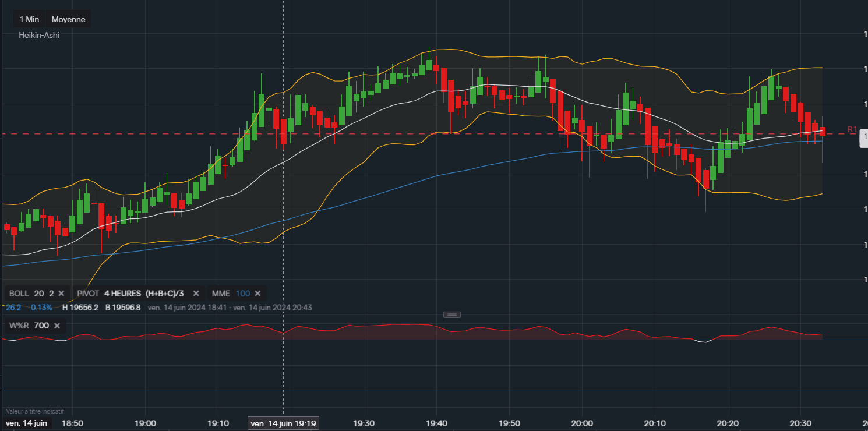Screen dimensions: 868x431
Task: Click the ven. 14 juin date label
Action: click(x=26, y=423)
